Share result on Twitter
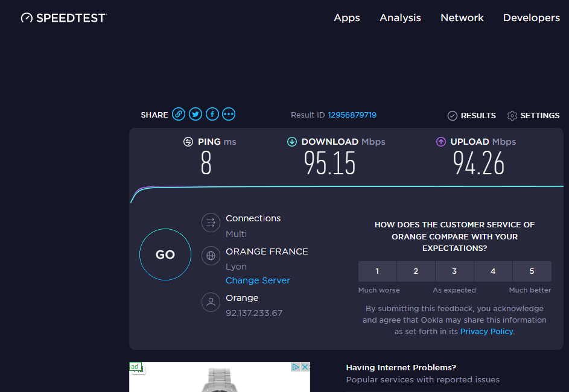The width and height of the screenshot is (569, 392). 195,114
